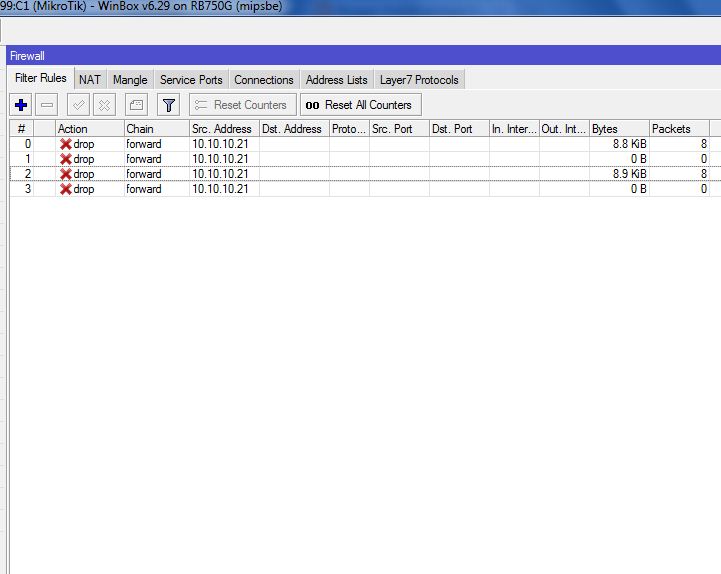Click the Reset All Counters button
This screenshot has height=574, width=721.
[x=360, y=105]
